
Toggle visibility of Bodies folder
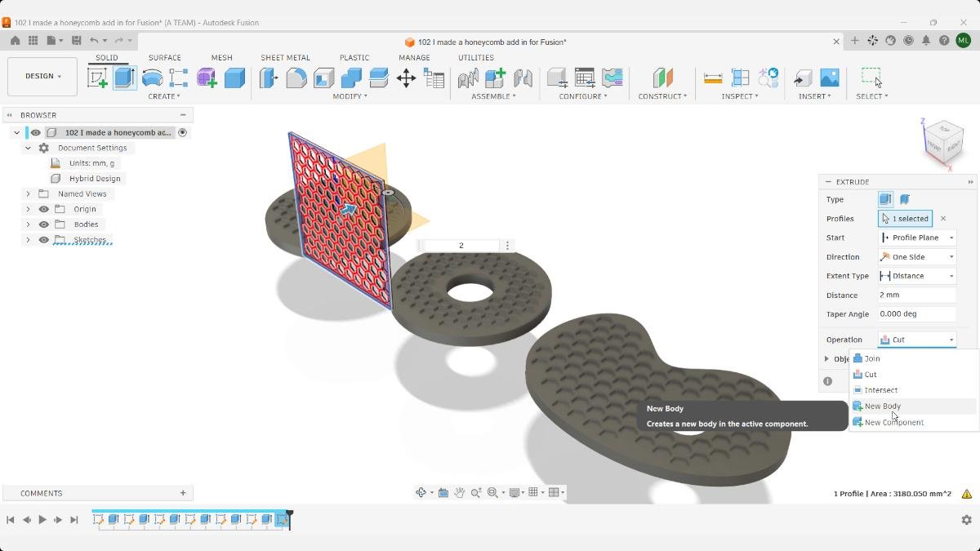(x=44, y=224)
